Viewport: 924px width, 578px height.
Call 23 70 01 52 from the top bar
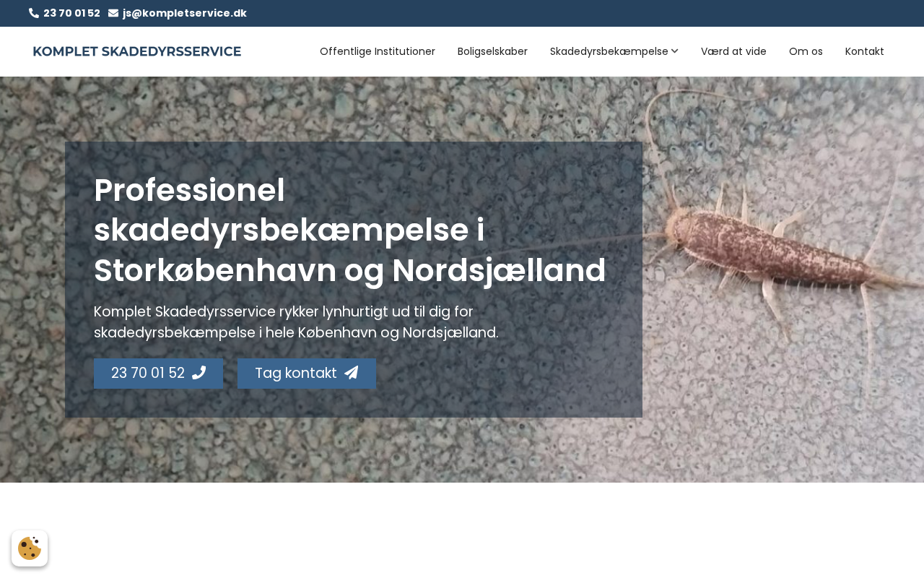pyautogui.click(x=71, y=13)
